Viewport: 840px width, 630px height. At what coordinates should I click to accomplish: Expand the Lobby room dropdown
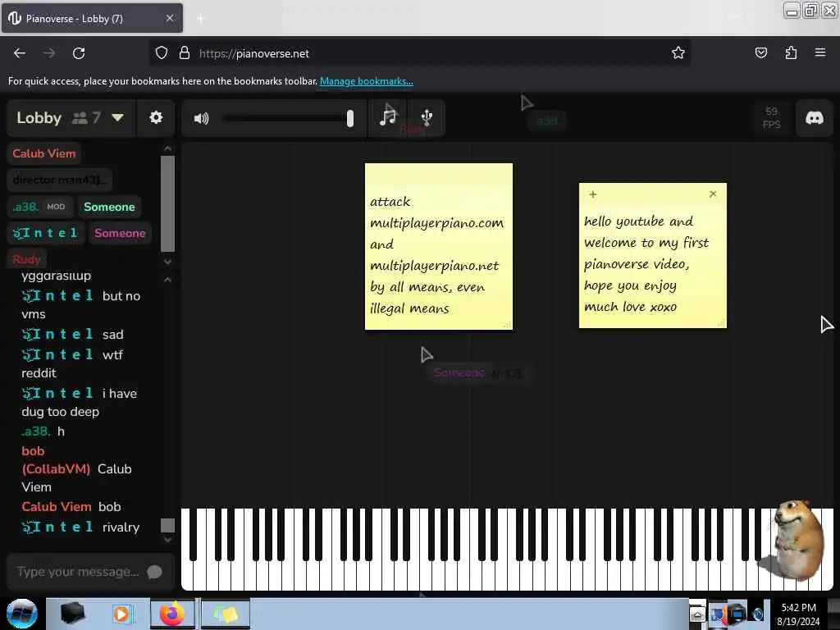(x=118, y=117)
